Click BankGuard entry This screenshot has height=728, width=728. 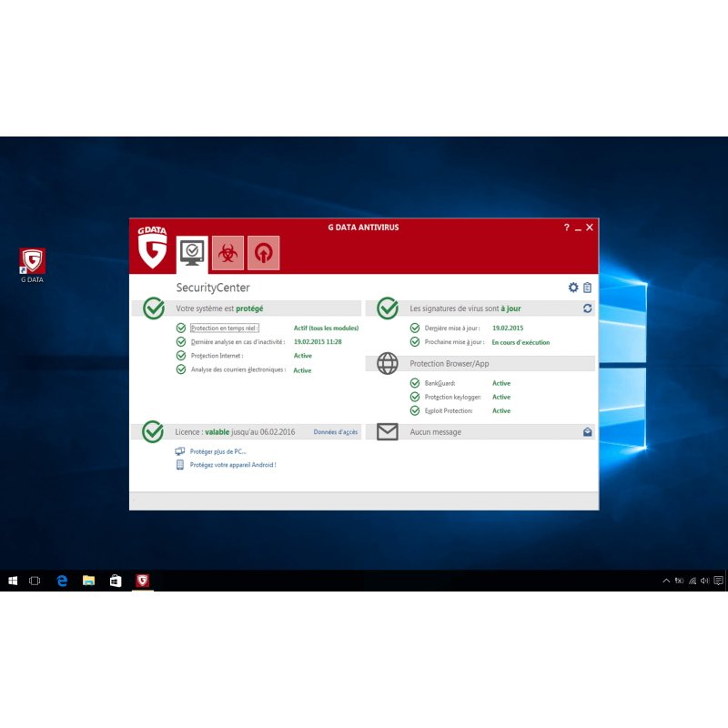(440, 383)
